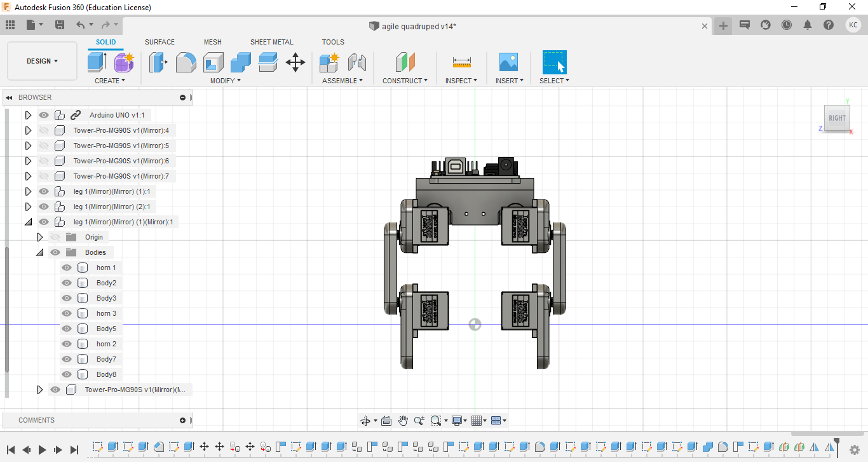868x462 pixels.
Task: Select the Pan hand tool
Action: (x=403, y=421)
